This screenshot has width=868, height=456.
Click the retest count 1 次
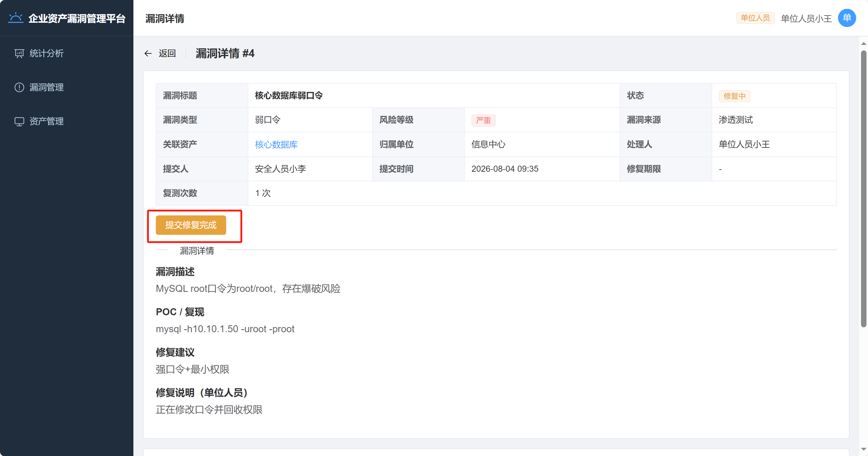[263, 193]
